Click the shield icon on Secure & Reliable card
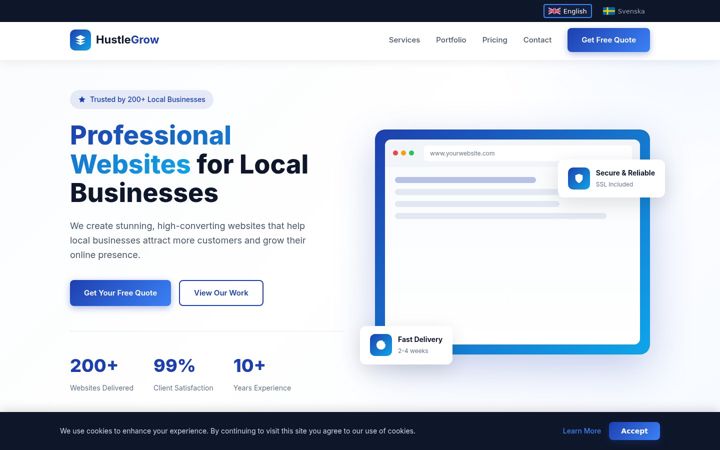The height and width of the screenshot is (450, 720). point(579,178)
